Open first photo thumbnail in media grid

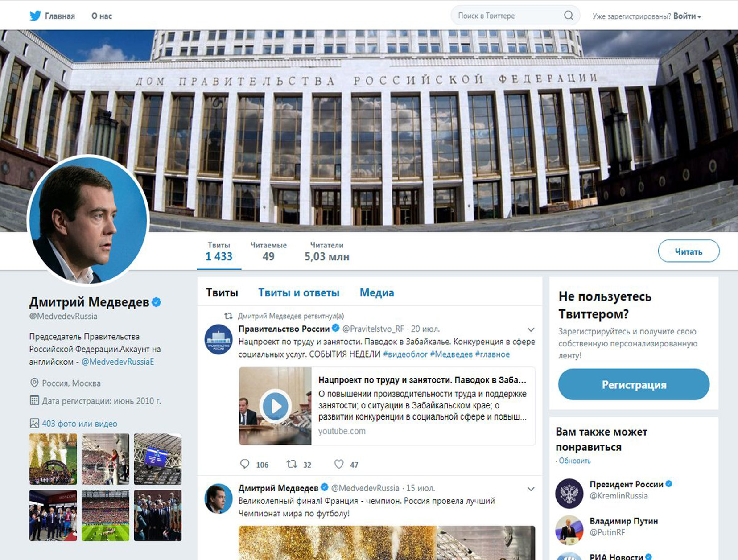(x=53, y=459)
